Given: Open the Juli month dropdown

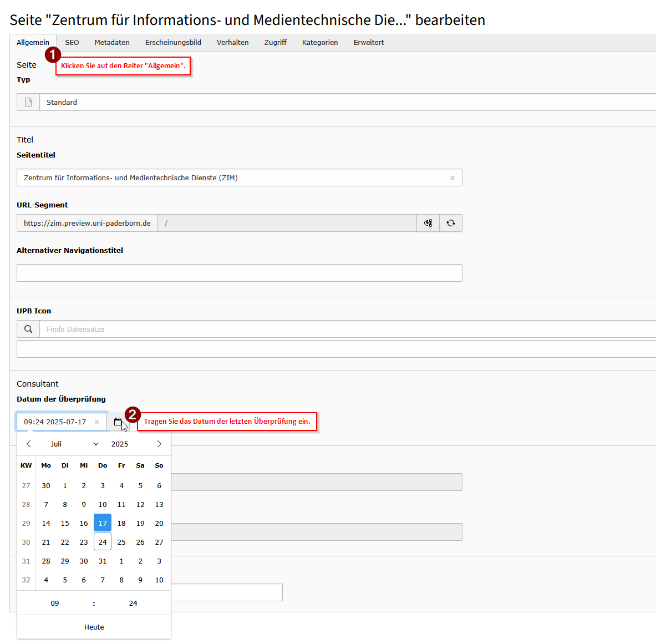Looking at the screenshot, I should pos(73,444).
